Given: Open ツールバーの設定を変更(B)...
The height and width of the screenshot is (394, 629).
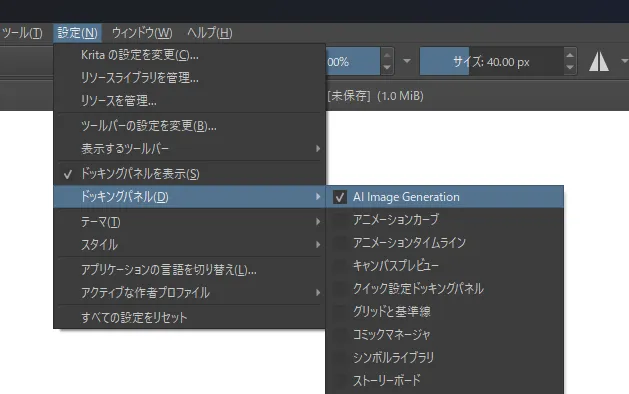Looking at the screenshot, I should pyautogui.click(x=189, y=126).
